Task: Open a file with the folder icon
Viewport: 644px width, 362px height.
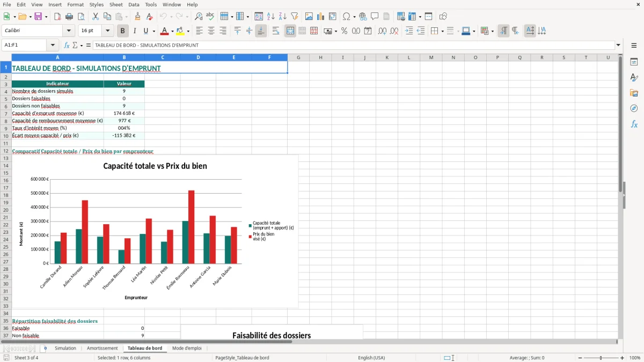Action: pyautogui.click(x=22, y=17)
